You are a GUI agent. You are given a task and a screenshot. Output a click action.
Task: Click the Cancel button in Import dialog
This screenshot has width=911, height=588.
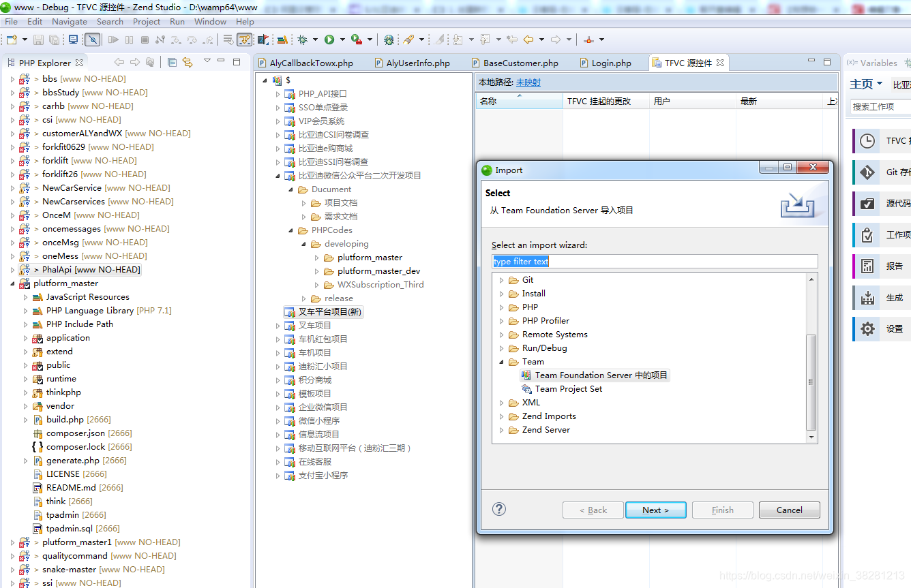pyautogui.click(x=789, y=510)
